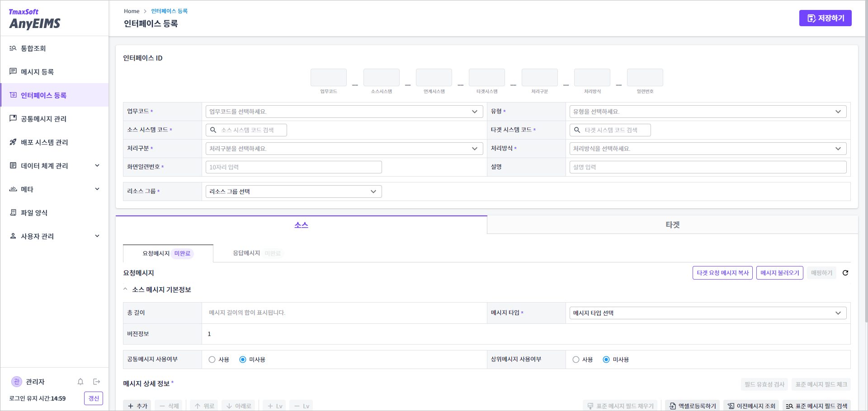This screenshot has width=868, height=411.
Task: Click 엑셀로등록하기 button
Action: click(x=693, y=406)
